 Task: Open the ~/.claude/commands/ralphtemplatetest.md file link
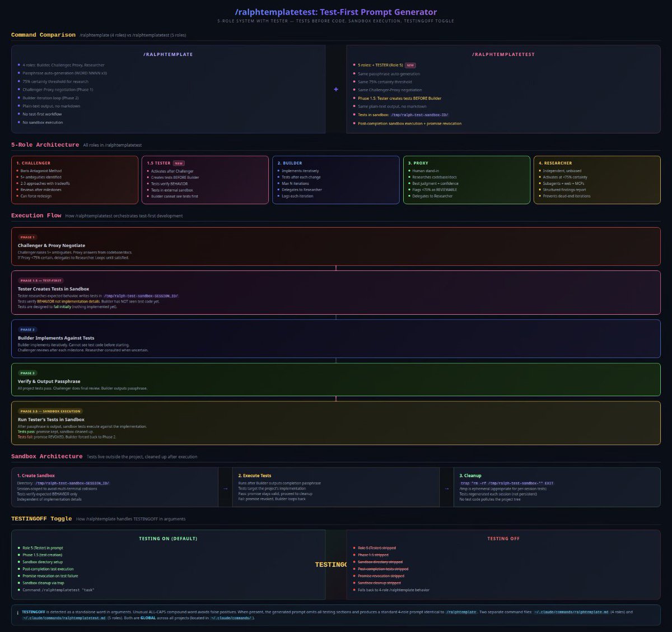click(x=64, y=619)
